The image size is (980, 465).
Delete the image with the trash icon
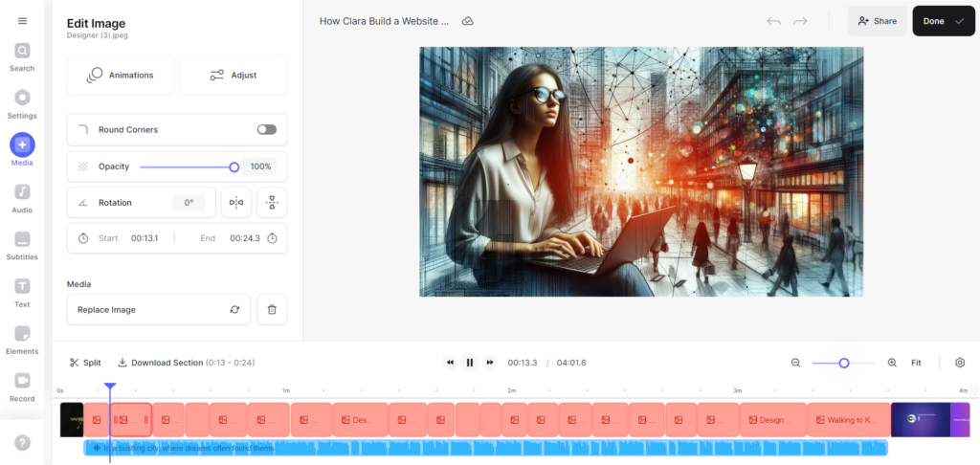pos(272,309)
